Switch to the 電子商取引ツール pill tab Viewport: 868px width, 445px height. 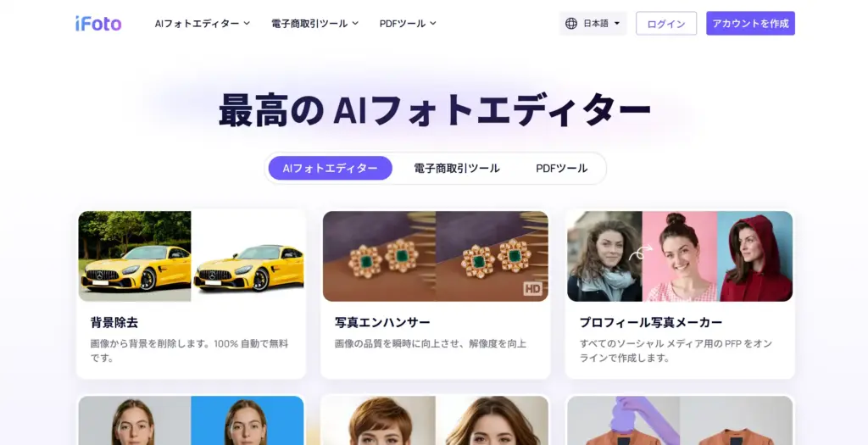(x=457, y=169)
